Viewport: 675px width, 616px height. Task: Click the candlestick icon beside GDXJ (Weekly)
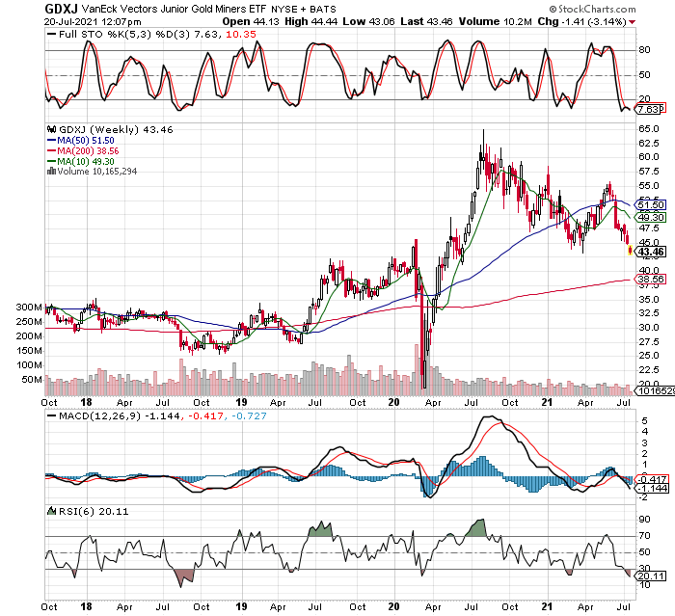tap(51, 129)
